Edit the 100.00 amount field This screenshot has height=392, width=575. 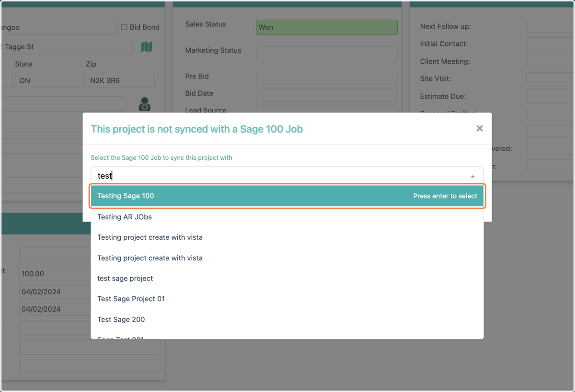(55, 274)
